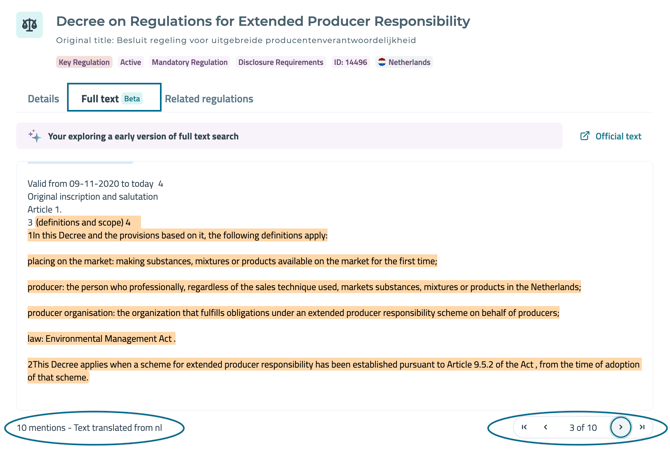Click the '3 of 10' page indicator
This screenshot has height=456, width=670.
[x=582, y=427]
